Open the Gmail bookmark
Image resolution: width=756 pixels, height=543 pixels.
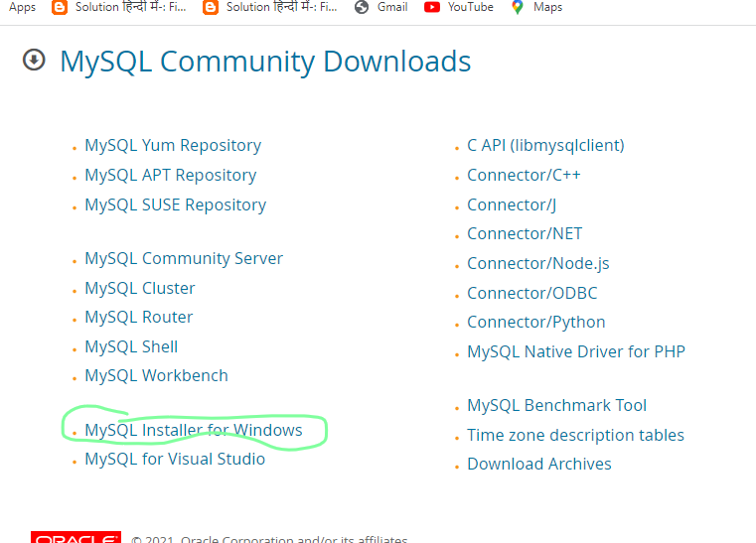coord(392,7)
